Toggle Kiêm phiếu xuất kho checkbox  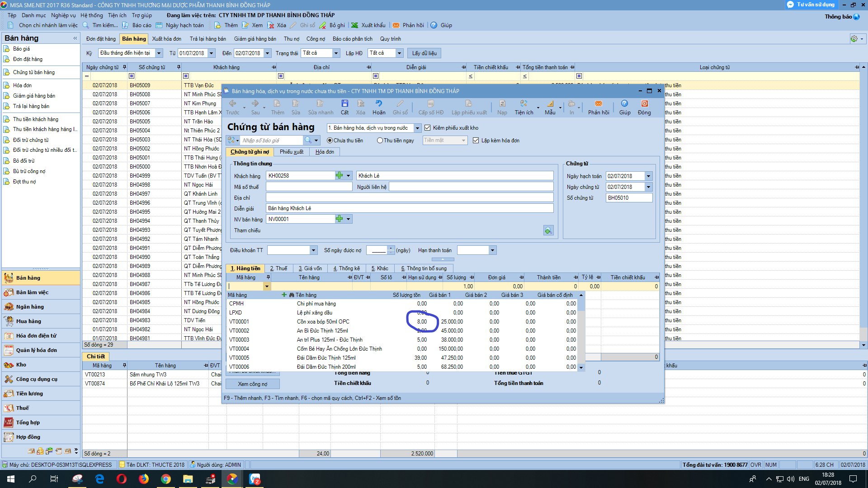click(427, 128)
